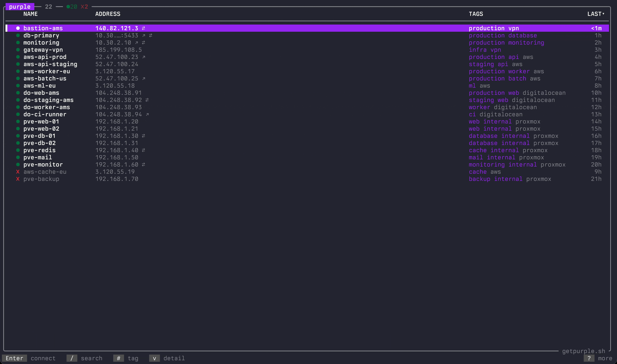617x364 pixels.
Task: Select the pve-mail host row
Action: pyautogui.click(x=38, y=157)
